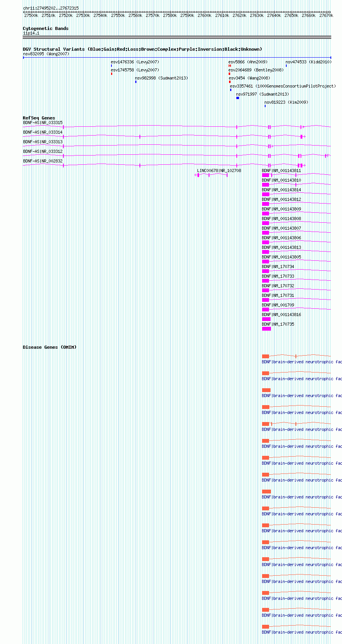Open transcript BDNF|NM_001143814

pos(281,190)
